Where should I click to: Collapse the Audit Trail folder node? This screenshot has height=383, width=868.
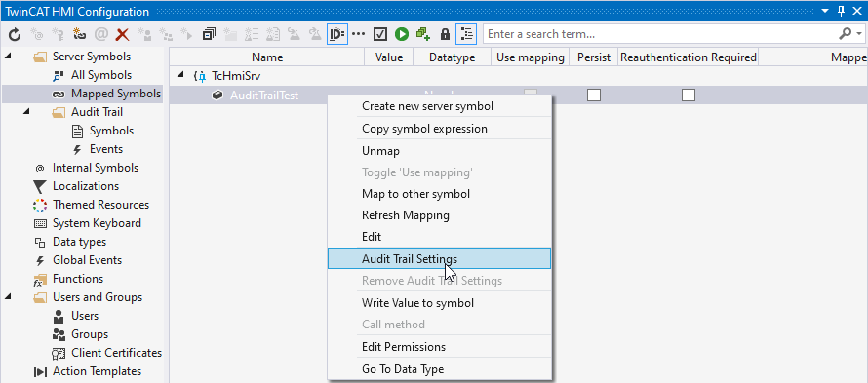tap(26, 112)
